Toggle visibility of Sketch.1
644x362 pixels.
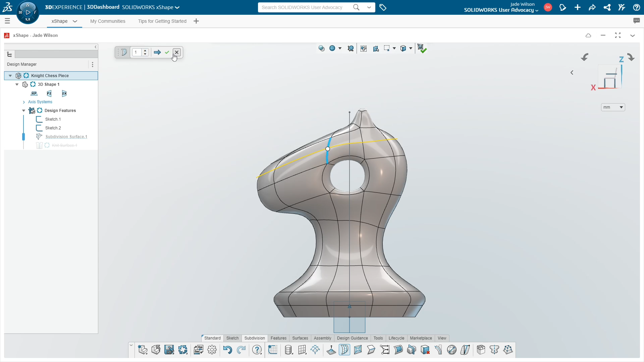(x=39, y=119)
